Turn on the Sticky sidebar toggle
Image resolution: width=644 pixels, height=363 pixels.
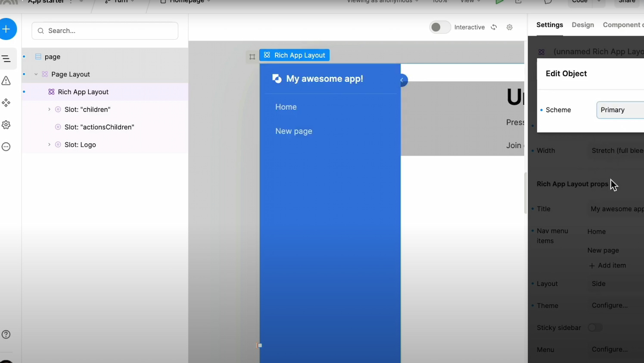(x=595, y=328)
